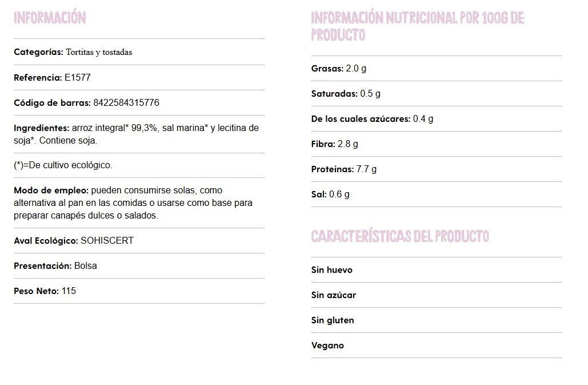The height and width of the screenshot is (385, 588).
Task: Click the Presentación value Bolsa
Action: click(x=86, y=266)
